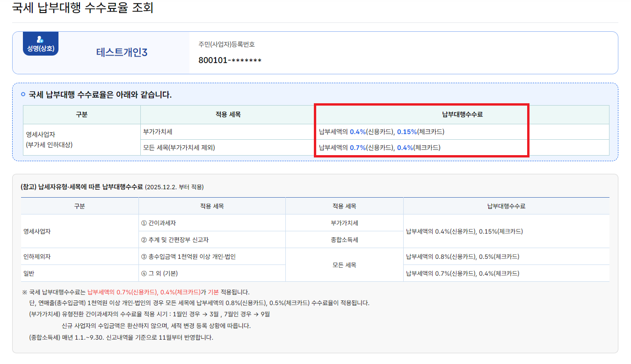Click the ① 간이과세자 cell
This screenshot has height=364, width=631.
[x=212, y=223]
